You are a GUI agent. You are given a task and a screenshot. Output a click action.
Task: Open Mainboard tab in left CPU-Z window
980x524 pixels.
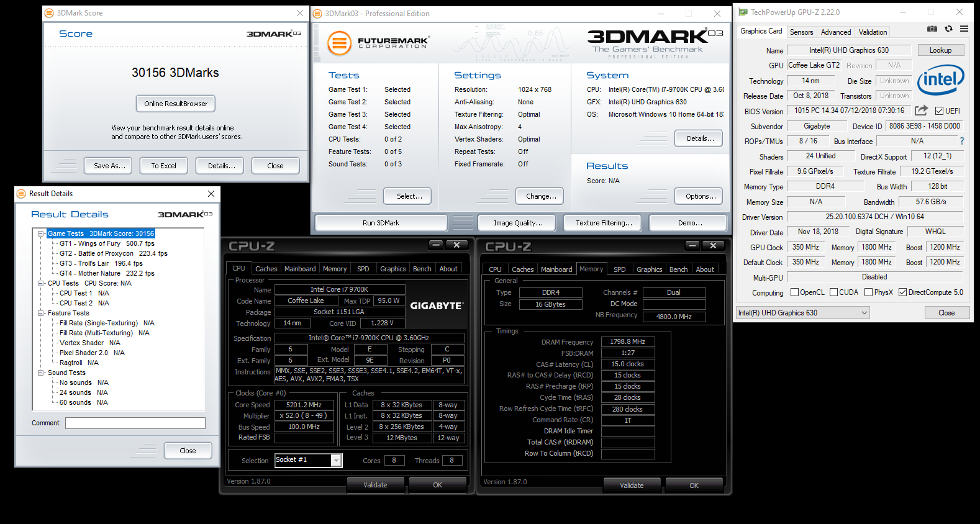click(300, 269)
